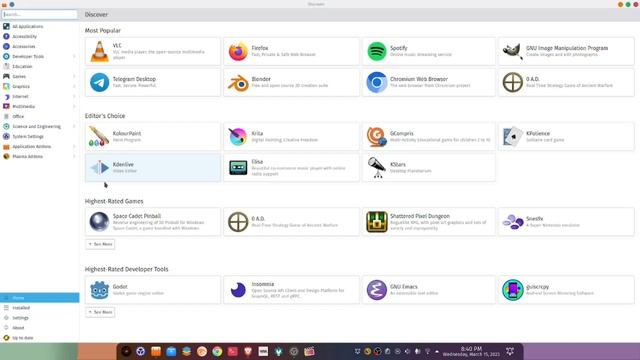Open the Space Cadet Pinball icon
This screenshot has height=360, width=640.
pos(99,222)
